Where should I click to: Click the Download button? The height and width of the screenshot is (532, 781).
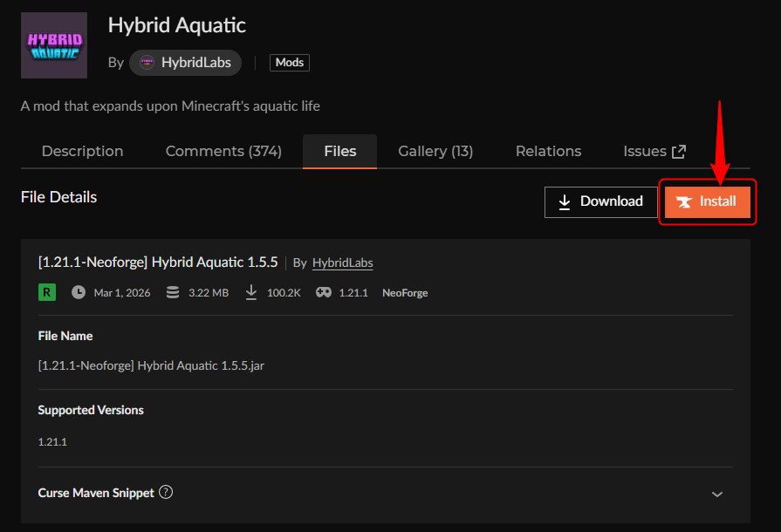click(600, 201)
